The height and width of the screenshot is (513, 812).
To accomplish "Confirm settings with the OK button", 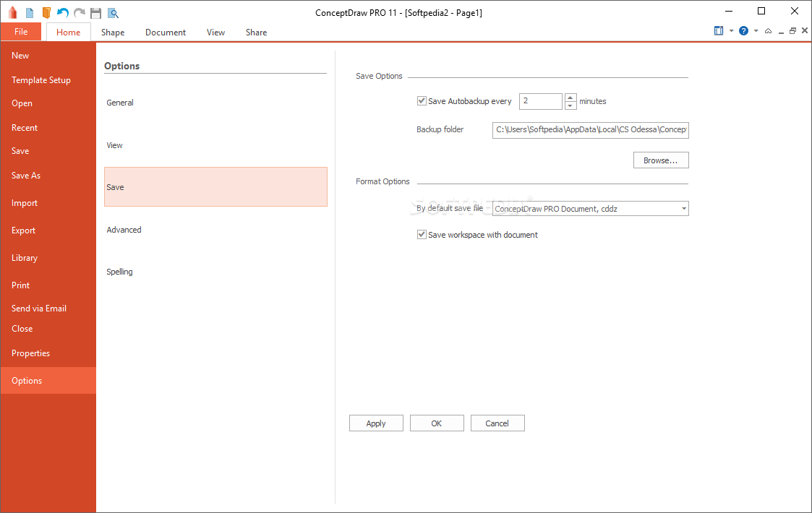I will (x=437, y=423).
